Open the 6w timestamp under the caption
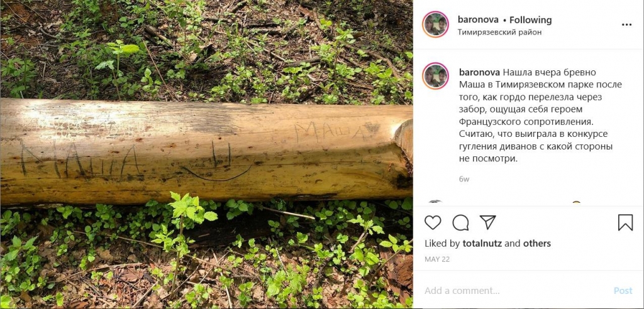Screen dimensions: 644x309 464,179
